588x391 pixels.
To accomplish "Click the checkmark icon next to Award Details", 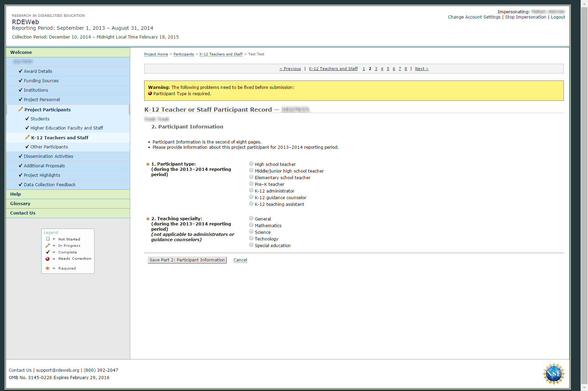I will click(20, 71).
